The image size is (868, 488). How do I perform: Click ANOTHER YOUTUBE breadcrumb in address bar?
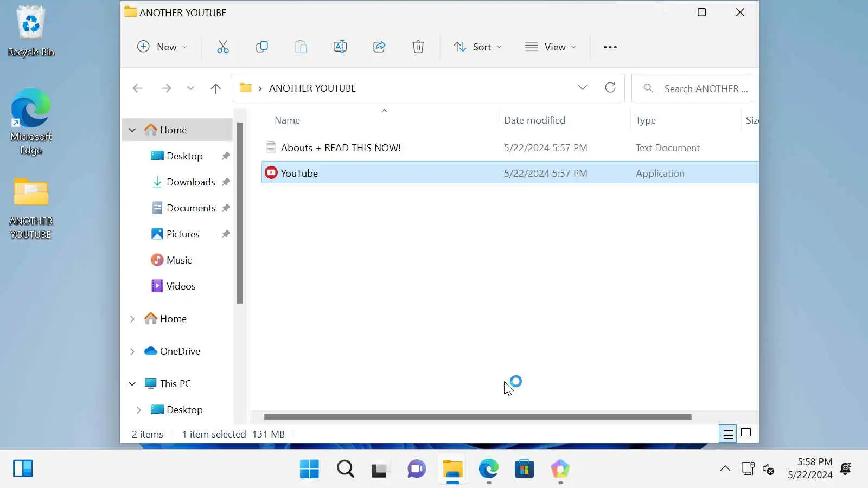click(312, 88)
